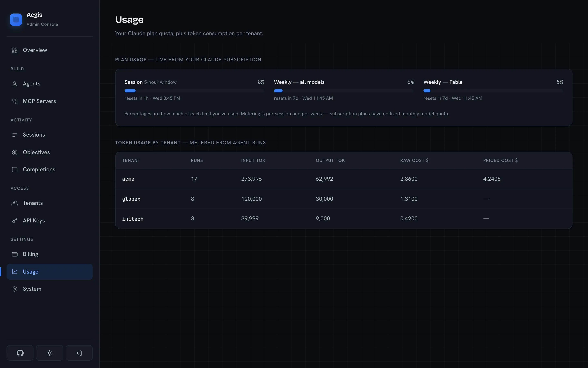Click the RUNS column header
The height and width of the screenshot is (368, 588).
click(x=197, y=160)
